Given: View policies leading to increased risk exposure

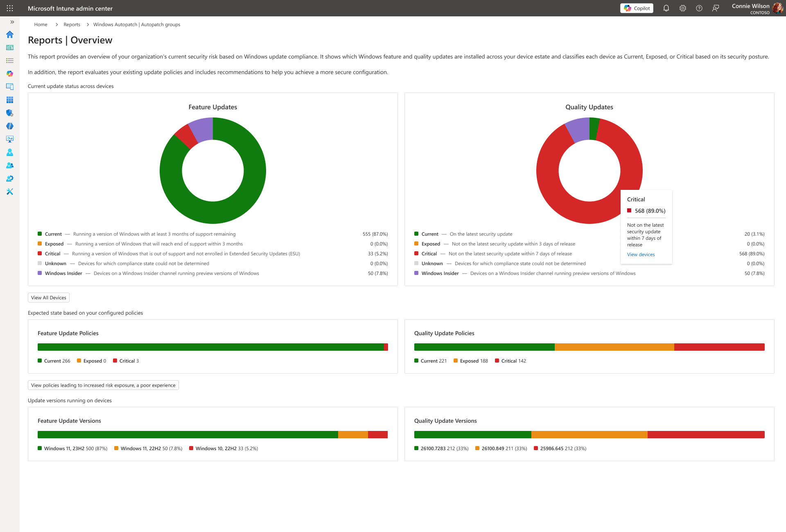Looking at the screenshot, I should (x=103, y=385).
